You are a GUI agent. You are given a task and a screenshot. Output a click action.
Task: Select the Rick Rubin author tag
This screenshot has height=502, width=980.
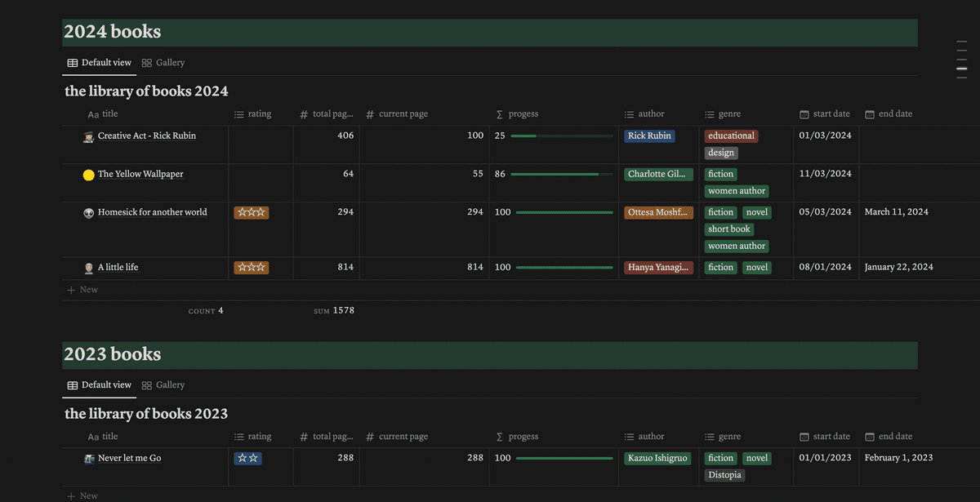pyautogui.click(x=649, y=136)
